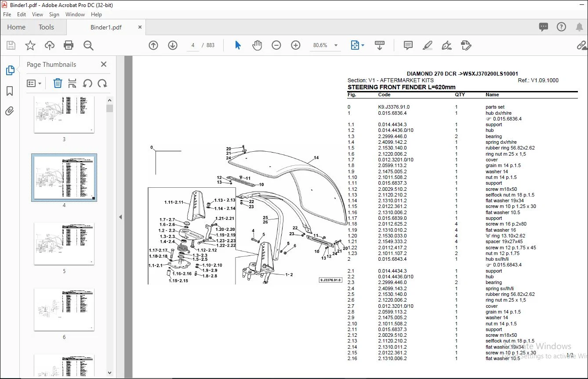Open the notifications bell

pos(579,27)
